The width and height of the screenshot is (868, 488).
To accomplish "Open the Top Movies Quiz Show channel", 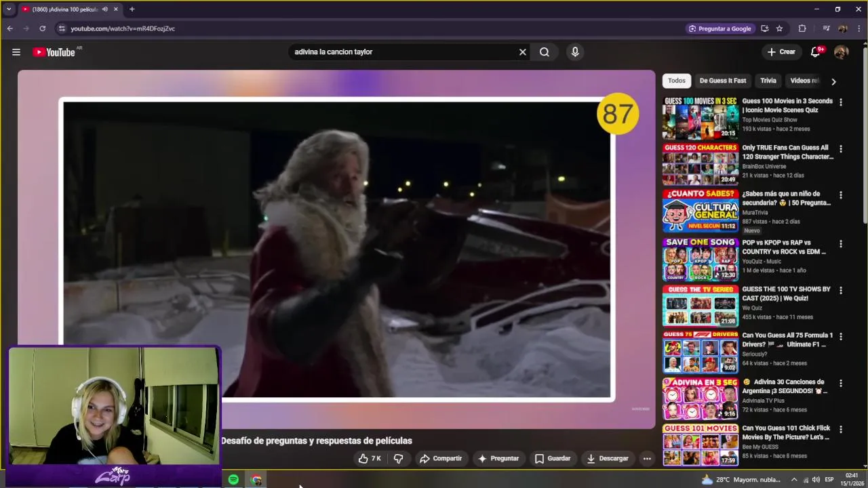I will pyautogui.click(x=770, y=120).
